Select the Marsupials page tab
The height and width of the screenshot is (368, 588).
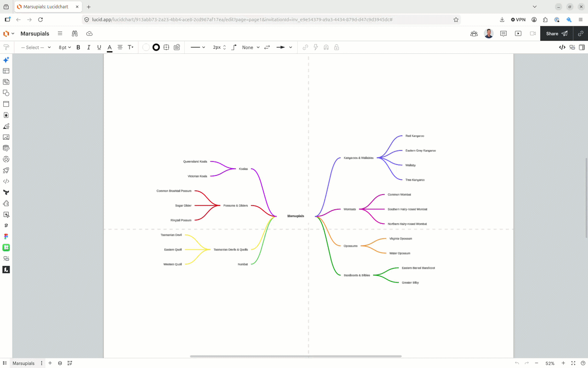(x=23, y=363)
